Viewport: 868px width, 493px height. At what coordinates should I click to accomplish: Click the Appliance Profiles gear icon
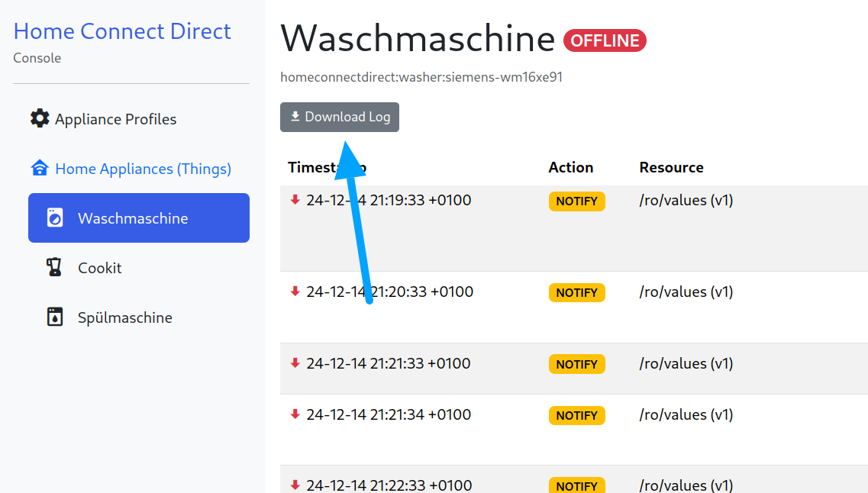(x=40, y=118)
